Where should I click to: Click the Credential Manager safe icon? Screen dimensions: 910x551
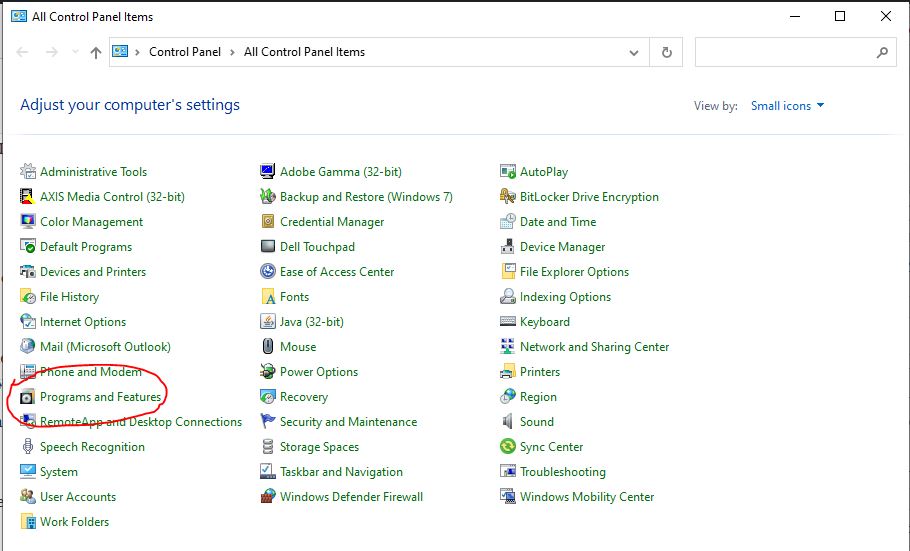tap(268, 221)
